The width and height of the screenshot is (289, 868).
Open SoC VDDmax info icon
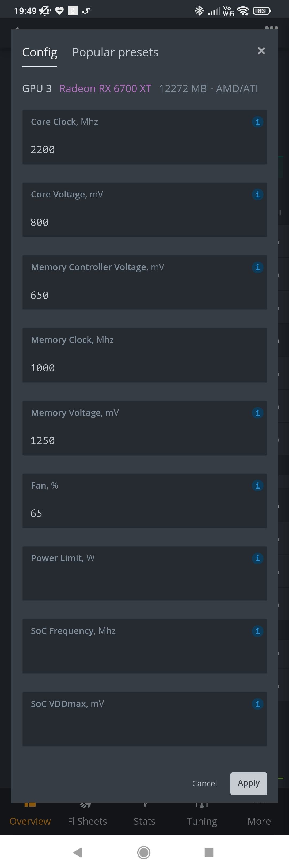tap(257, 704)
